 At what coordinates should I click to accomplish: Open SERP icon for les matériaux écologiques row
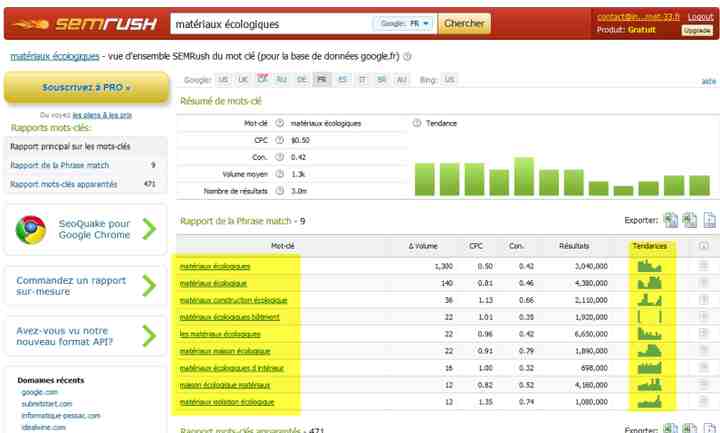703,333
